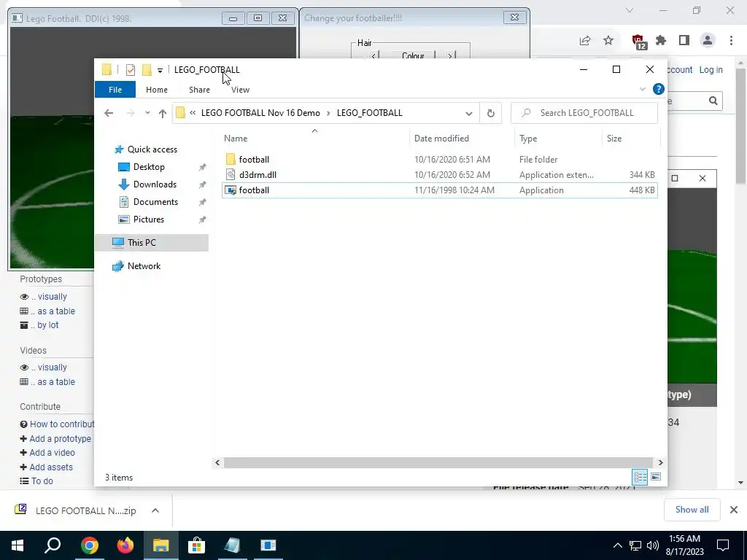Click LEGO FOOTBALL Nov 16 Demo breadcrumb
Image resolution: width=747 pixels, height=560 pixels.
260,113
